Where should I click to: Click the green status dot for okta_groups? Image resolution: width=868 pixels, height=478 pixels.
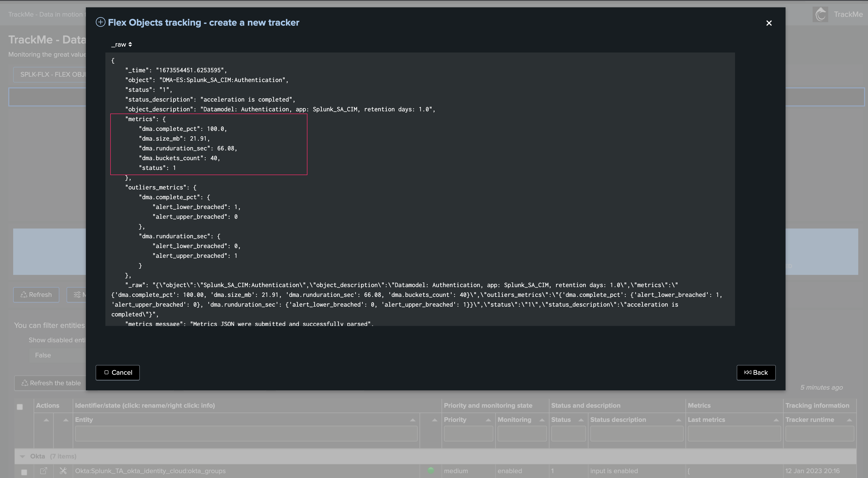(x=431, y=471)
